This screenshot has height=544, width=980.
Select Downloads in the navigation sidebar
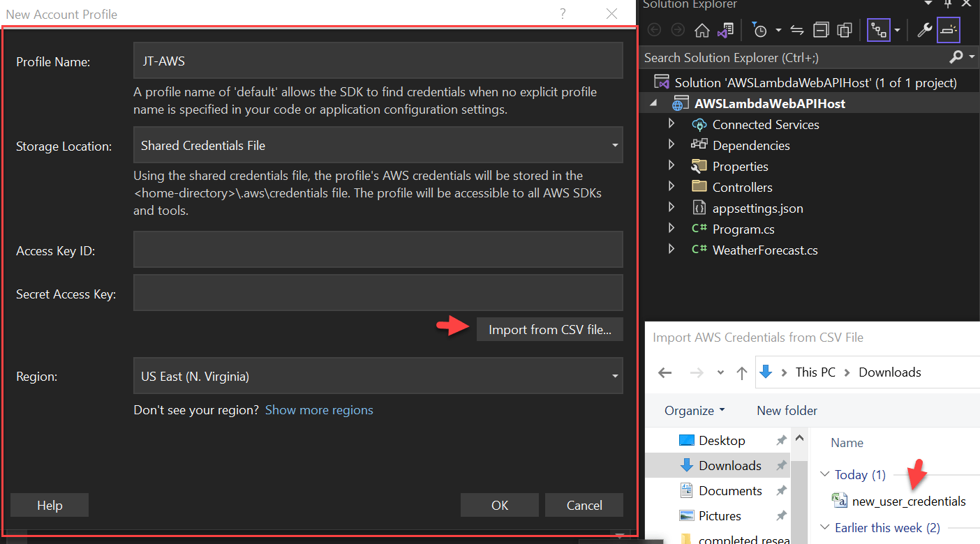[731, 465]
